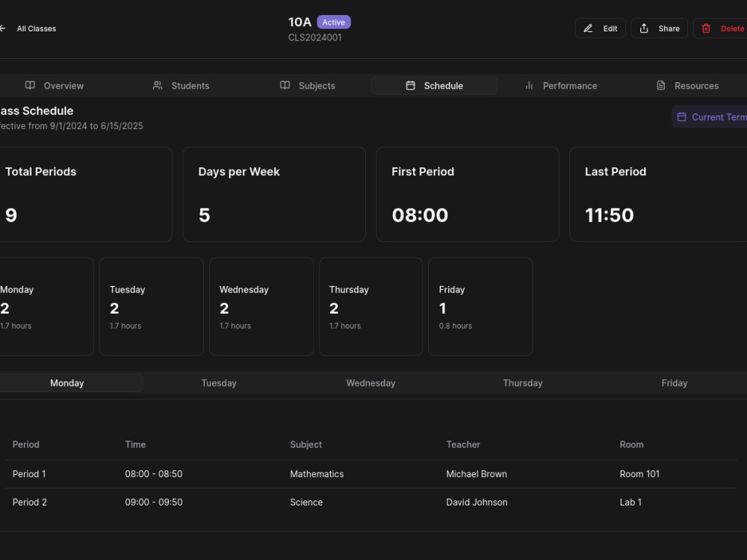
Task: Click the book icon next to Subjects
Action: pos(285,85)
